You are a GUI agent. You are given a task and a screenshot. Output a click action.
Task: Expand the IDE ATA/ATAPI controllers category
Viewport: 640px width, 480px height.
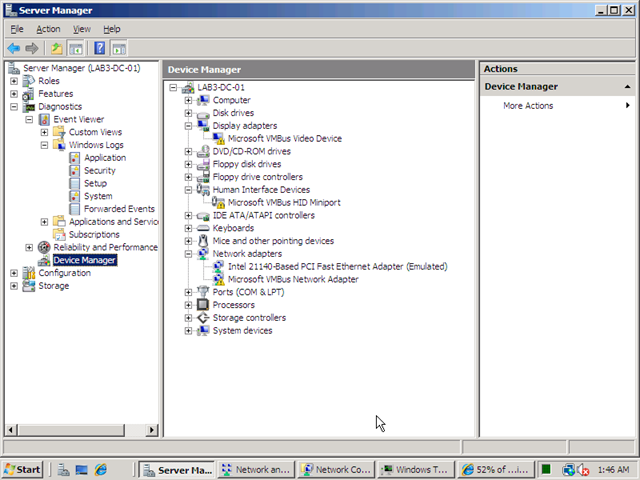[x=188, y=216]
